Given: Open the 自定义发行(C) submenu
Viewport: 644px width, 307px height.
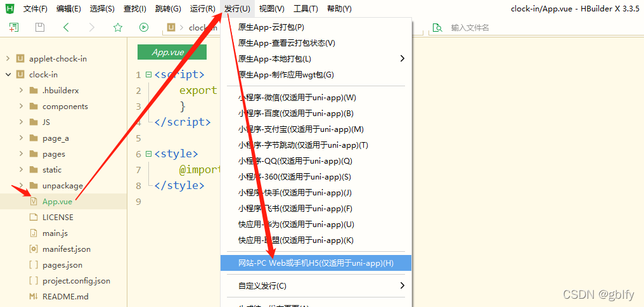Looking at the screenshot, I should (316, 285).
